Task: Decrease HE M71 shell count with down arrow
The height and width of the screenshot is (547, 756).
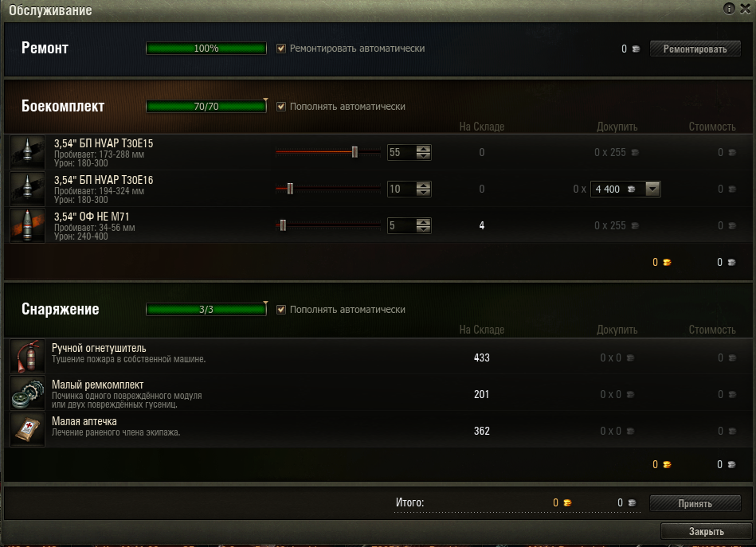Action: [x=423, y=229]
